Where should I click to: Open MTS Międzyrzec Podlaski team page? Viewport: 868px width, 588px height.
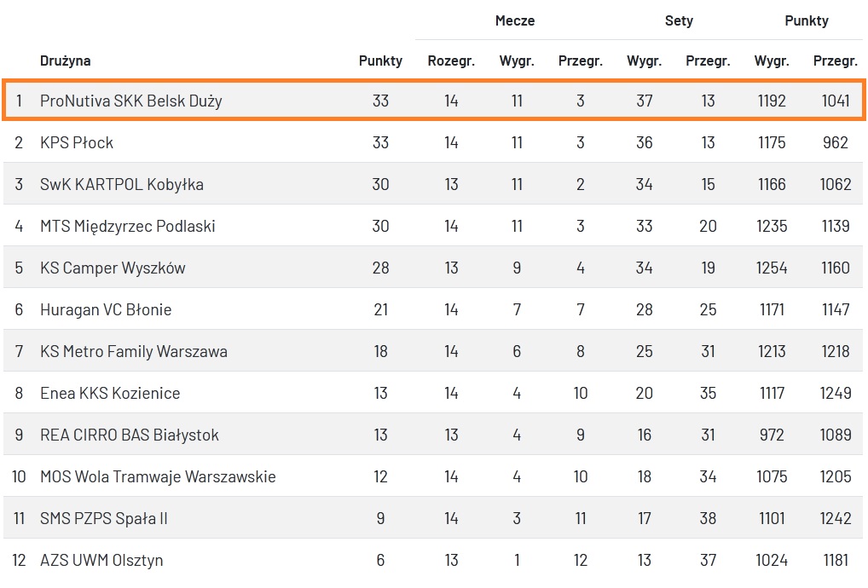click(x=128, y=226)
